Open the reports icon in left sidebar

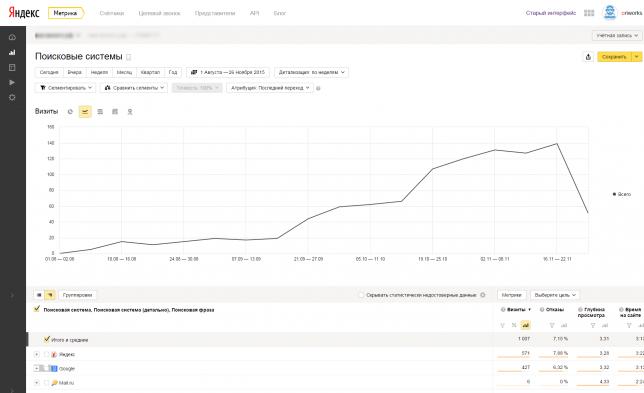(12, 52)
